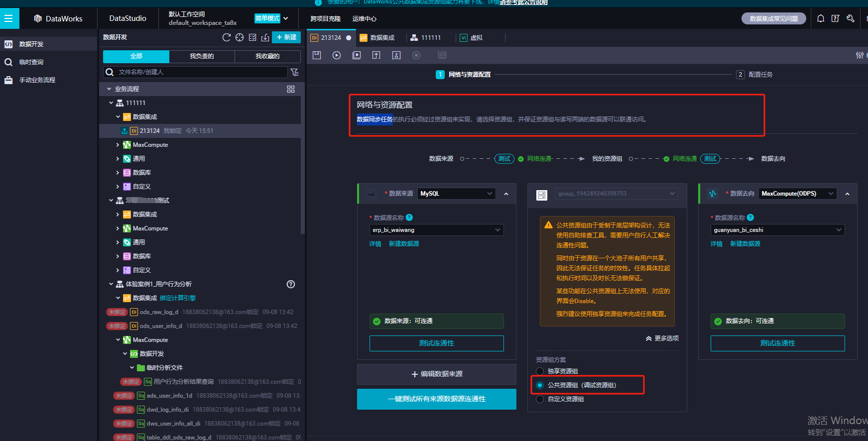Viewport: 868px width, 441px height.
Task: Click the 新建 button
Action: [x=286, y=37]
